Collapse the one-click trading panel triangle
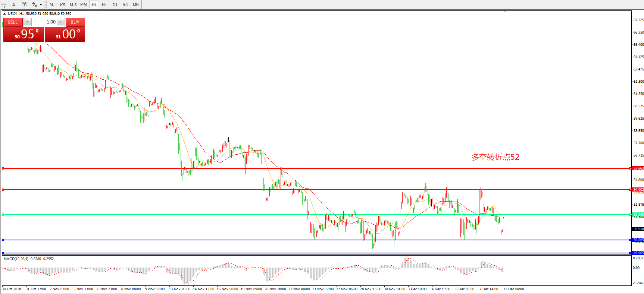This screenshot has height=294, width=644. (x=5, y=14)
